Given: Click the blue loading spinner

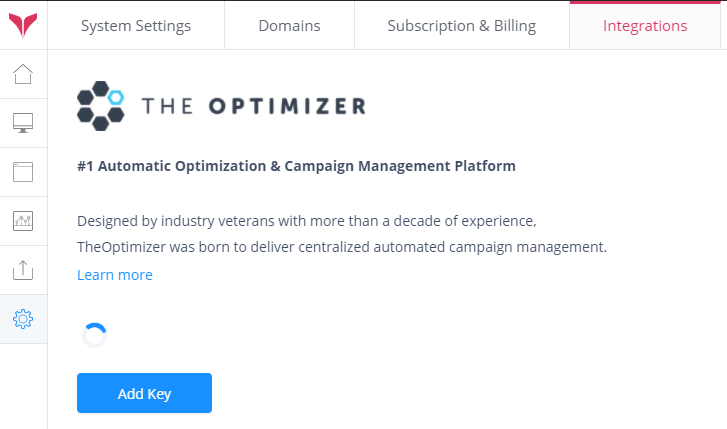Looking at the screenshot, I should 95,335.
